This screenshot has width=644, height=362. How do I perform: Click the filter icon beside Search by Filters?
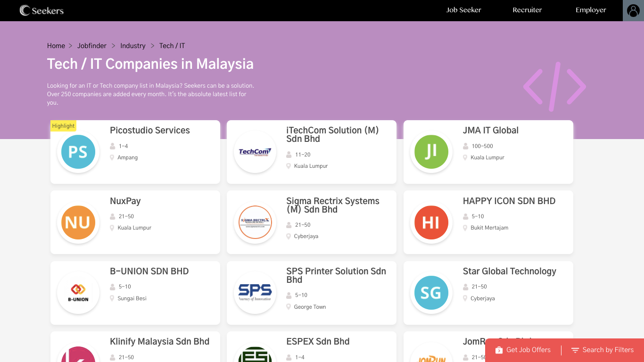(575, 350)
